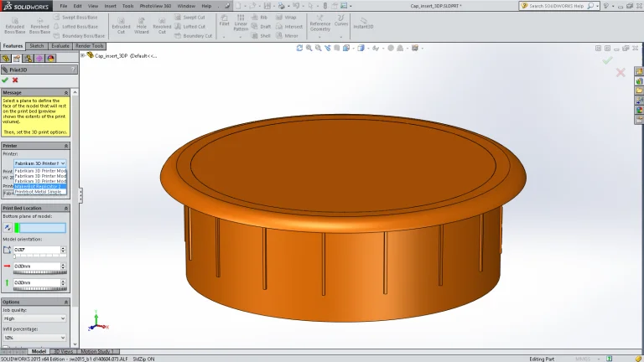This screenshot has height=362, width=644.
Task: Open the Job quality dropdown
Action: coord(34,318)
